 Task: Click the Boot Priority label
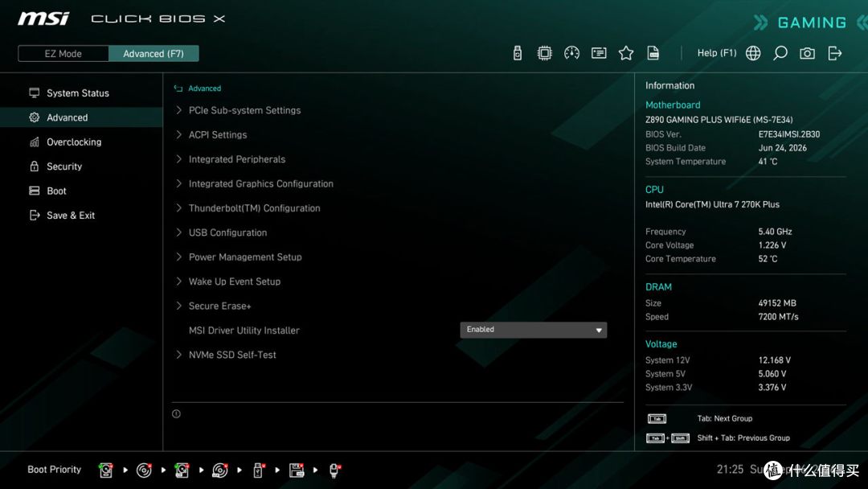[x=55, y=470]
